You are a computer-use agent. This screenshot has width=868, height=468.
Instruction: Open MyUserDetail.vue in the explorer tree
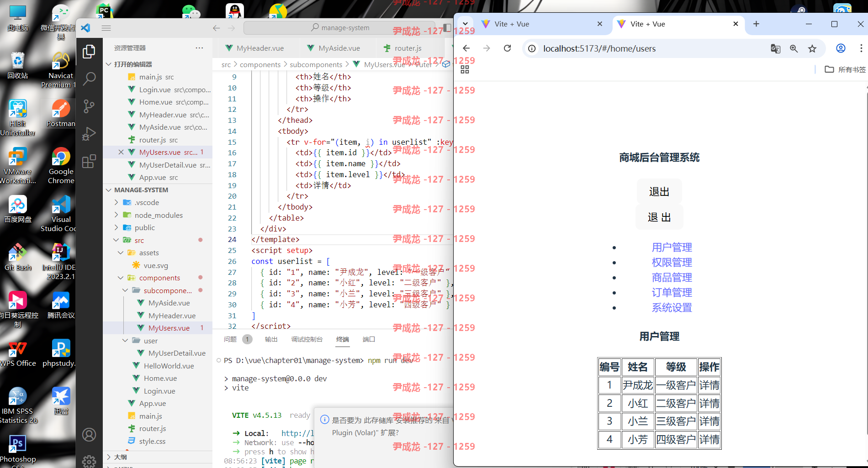(177, 353)
